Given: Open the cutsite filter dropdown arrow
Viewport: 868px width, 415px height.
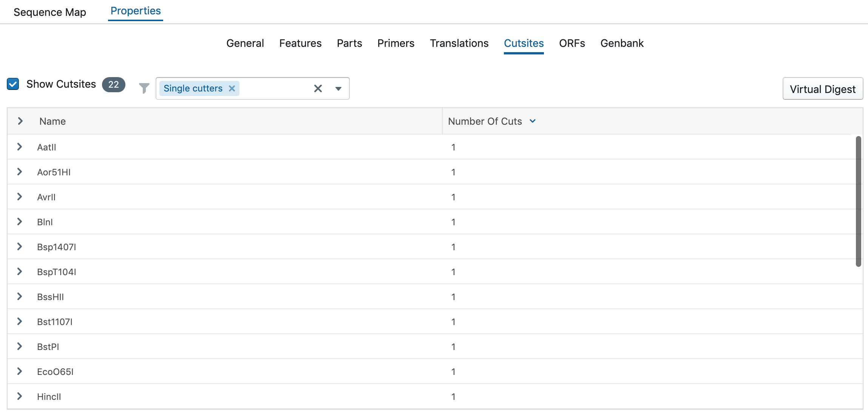Looking at the screenshot, I should (x=338, y=88).
